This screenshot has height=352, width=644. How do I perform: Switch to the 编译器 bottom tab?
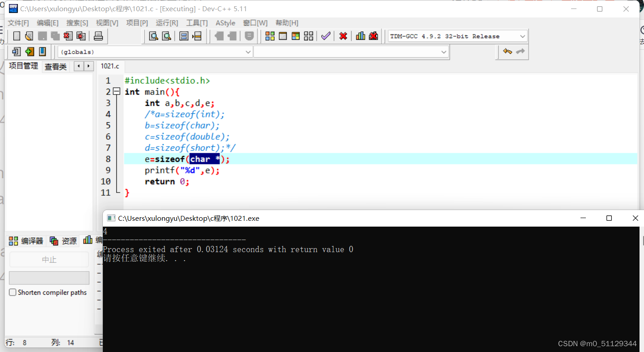click(26, 241)
